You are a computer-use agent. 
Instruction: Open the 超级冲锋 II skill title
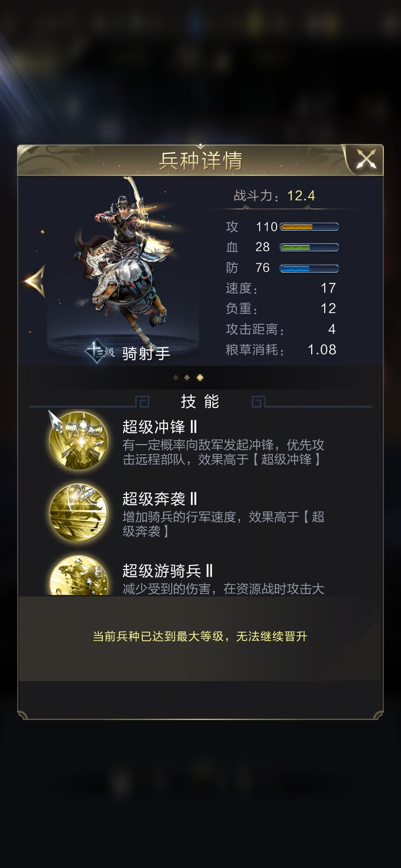(x=160, y=427)
